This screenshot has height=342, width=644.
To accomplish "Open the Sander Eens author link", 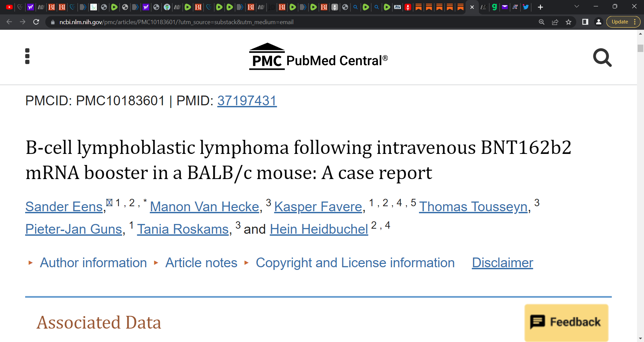I will pos(63,207).
